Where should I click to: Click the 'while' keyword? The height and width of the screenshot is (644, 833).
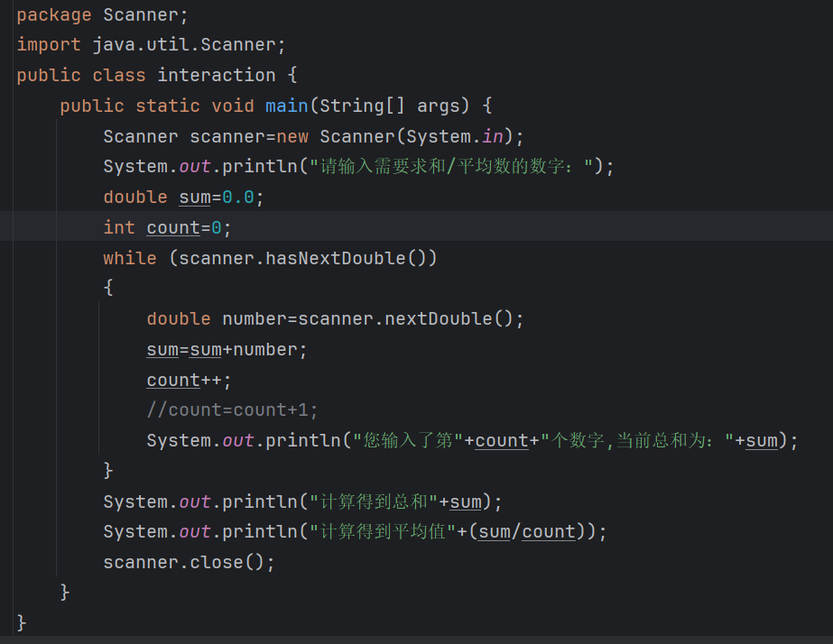click(x=130, y=259)
